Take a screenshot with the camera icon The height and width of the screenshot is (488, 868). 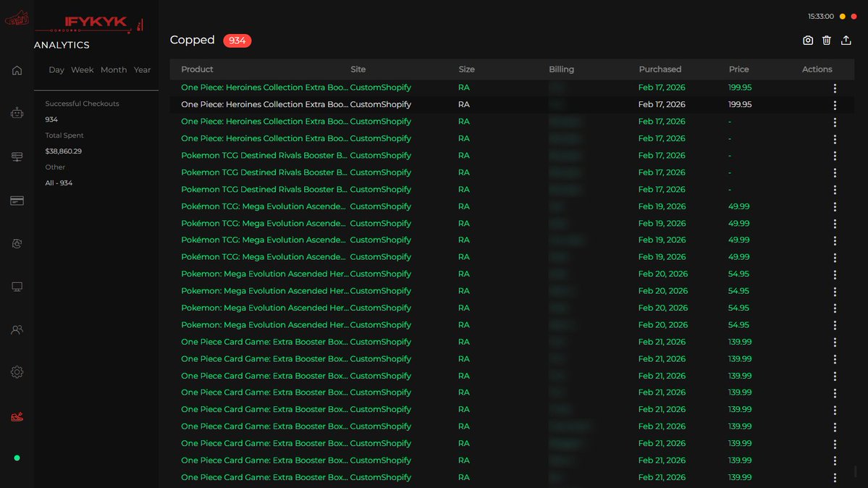coord(808,41)
